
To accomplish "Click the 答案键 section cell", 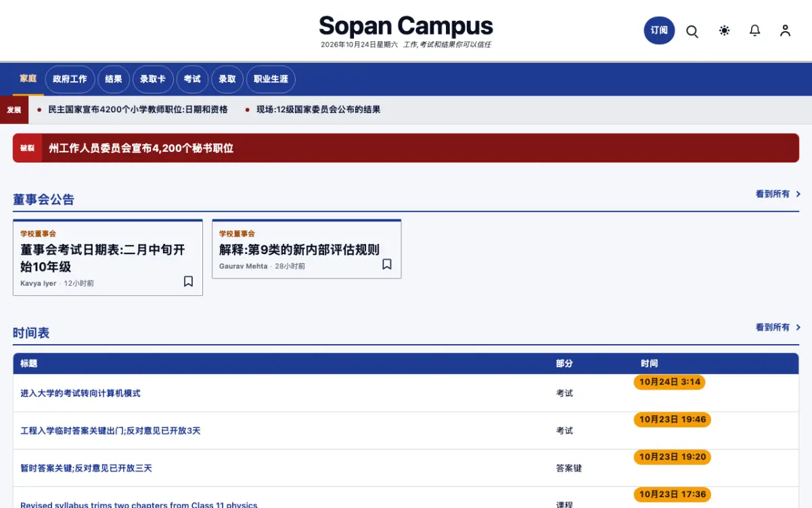I will [x=569, y=468].
